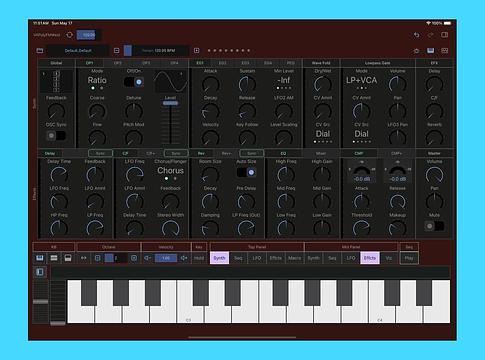
Task: Switch to the OP3 operator tab
Action: point(146,63)
